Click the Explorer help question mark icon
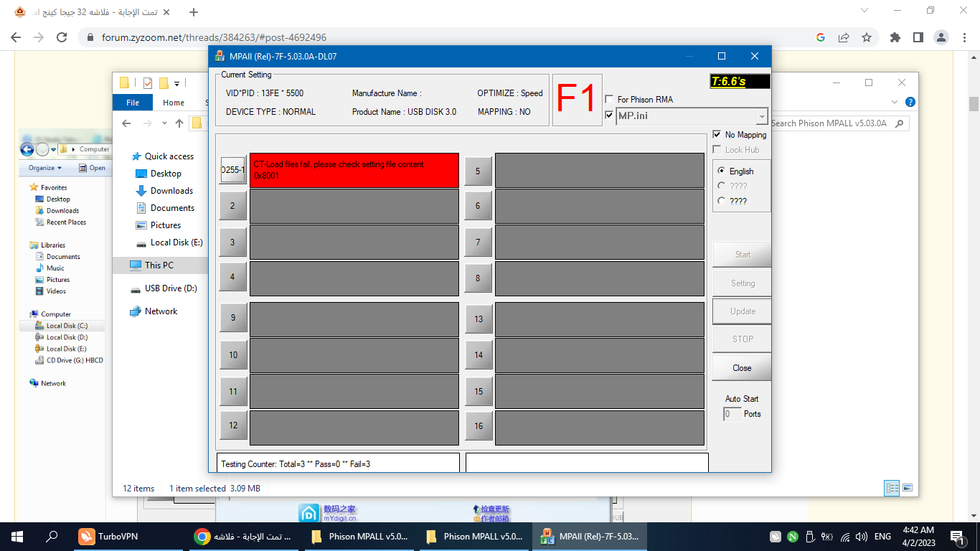 tap(910, 103)
